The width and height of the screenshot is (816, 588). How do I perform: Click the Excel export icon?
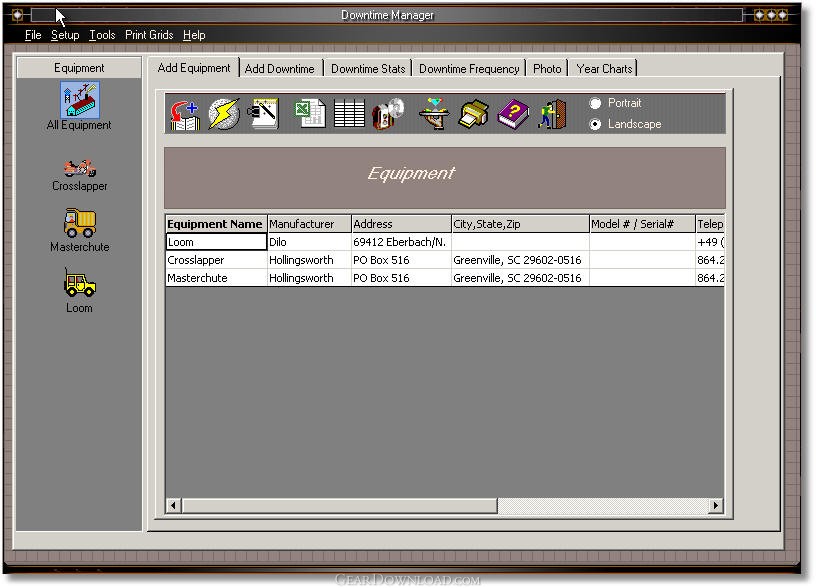coord(310,114)
